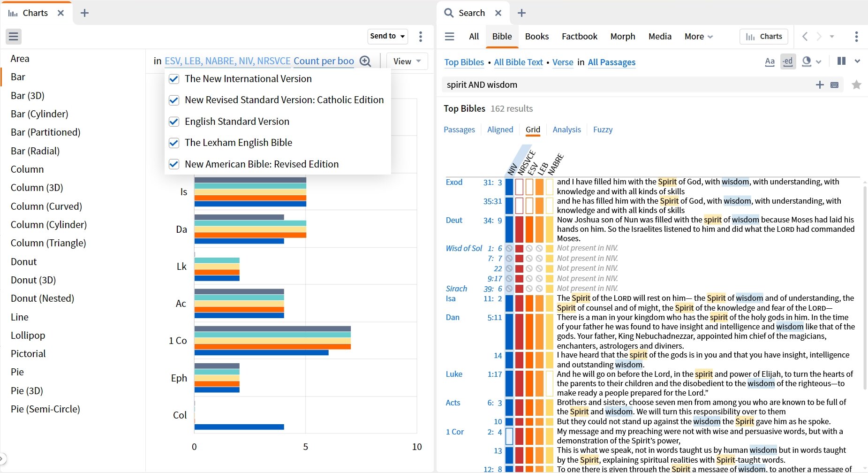Toggle the match all word forms icon
868x473 pixels.
pos(788,61)
